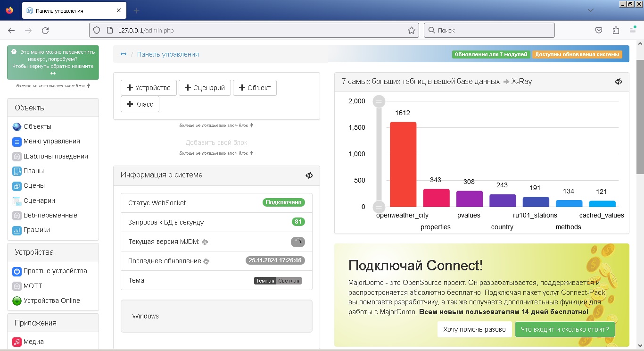Image resolution: width=644 pixels, height=351 pixels.
Task: Click Добавить свой блок
Action: [x=216, y=142]
